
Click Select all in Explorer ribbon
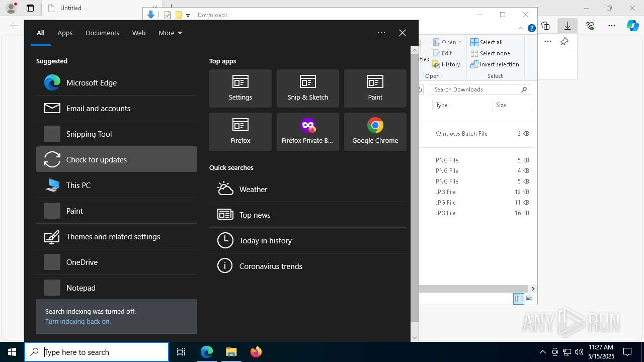coord(487,42)
